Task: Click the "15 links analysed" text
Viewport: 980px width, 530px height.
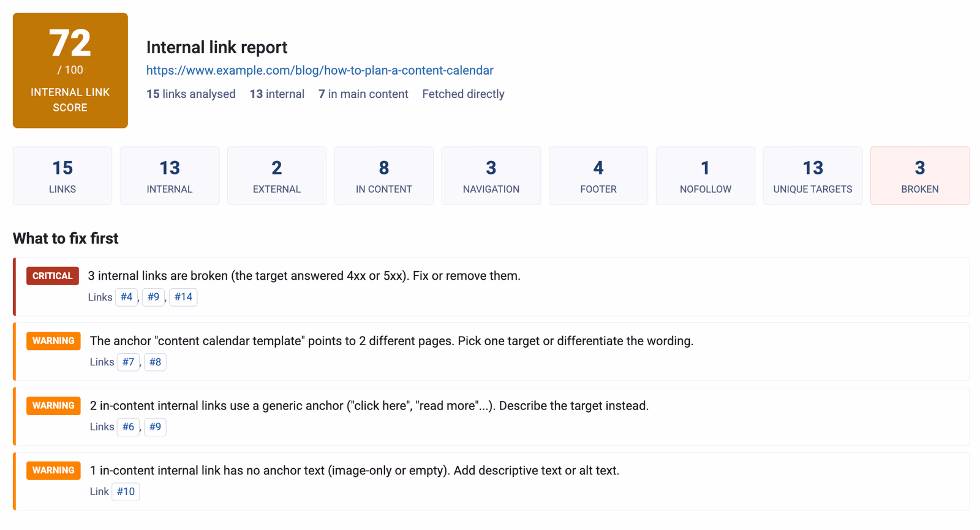Action: tap(191, 94)
